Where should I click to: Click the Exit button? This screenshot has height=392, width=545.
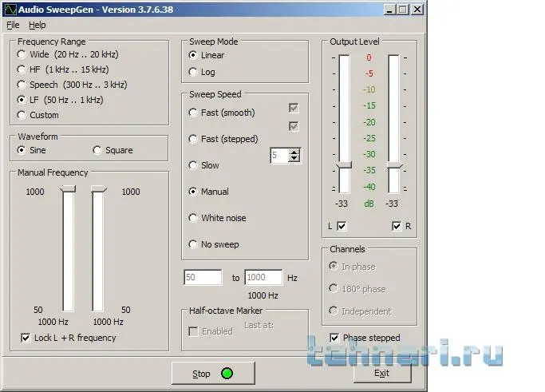click(382, 373)
